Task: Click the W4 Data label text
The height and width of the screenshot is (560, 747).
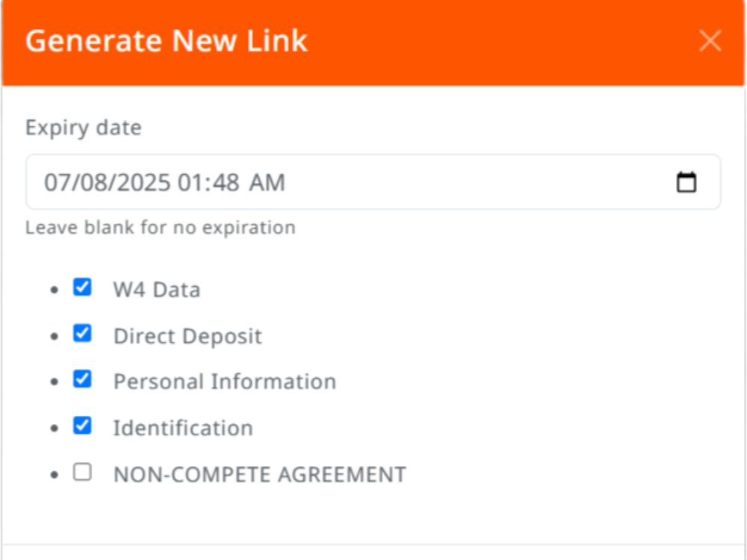Action: click(157, 290)
